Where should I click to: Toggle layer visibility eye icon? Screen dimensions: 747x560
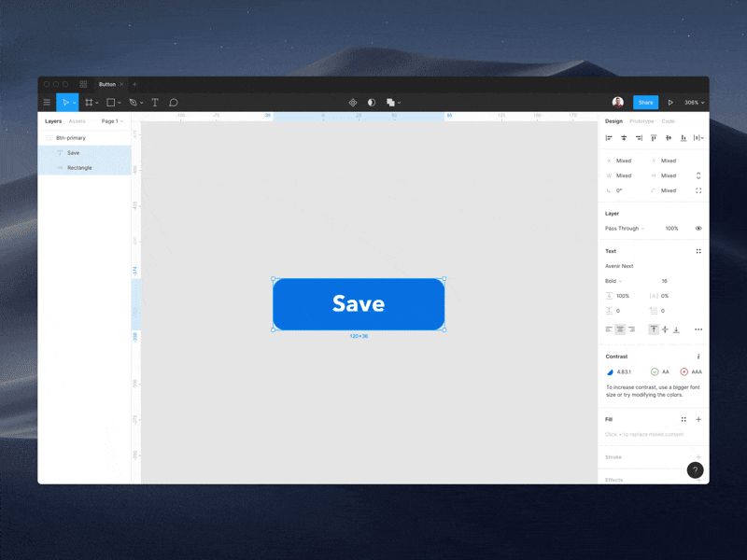(x=698, y=229)
